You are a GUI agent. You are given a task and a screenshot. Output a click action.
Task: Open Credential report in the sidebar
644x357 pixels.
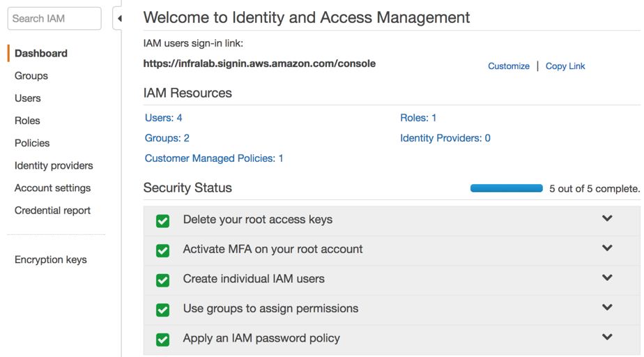point(52,211)
